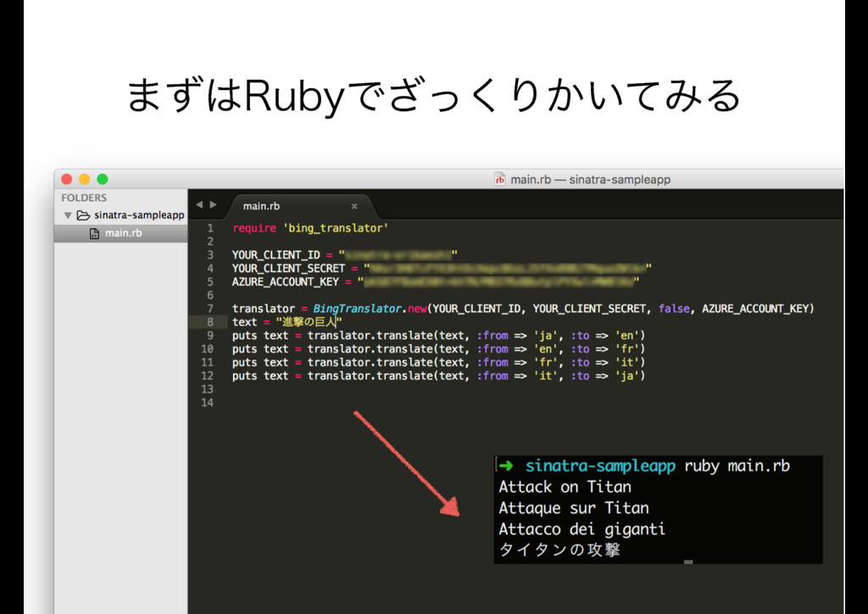Click the 'ja' target language on line 12
This screenshot has width=868, height=614.
pos(626,376)
